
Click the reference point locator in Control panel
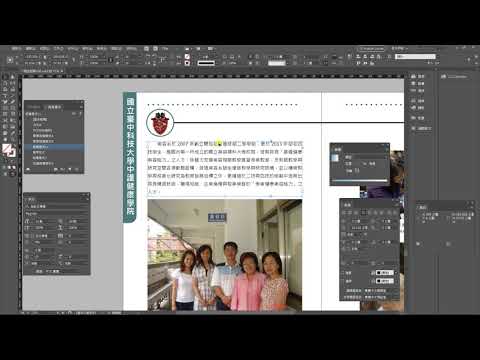pos(10,60)
